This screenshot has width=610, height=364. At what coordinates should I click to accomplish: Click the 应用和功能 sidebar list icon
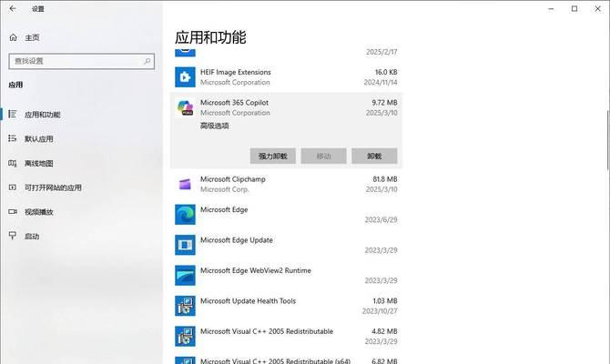(x=13, y=114)
